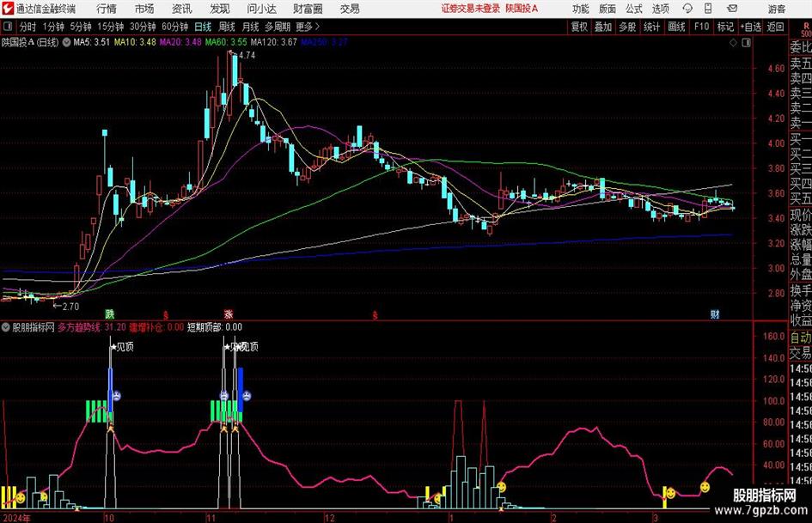Open the 发现 menu
812x523 pixels.
220,9
